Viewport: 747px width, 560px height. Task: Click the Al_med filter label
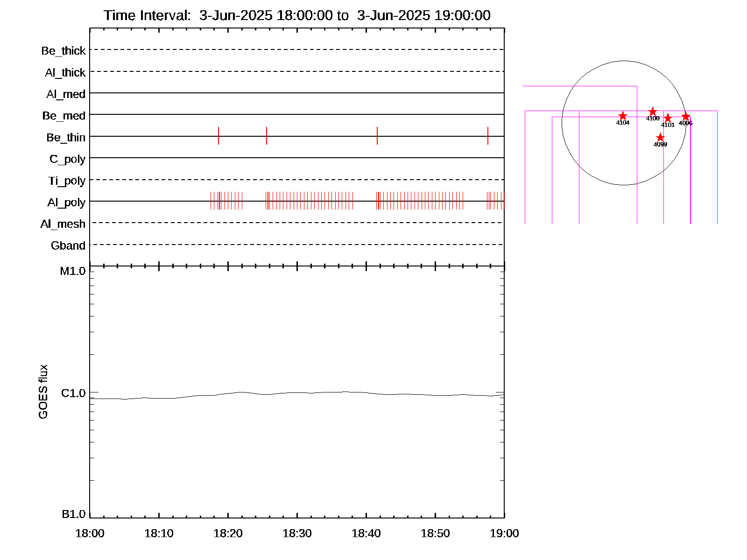coord(66,94)
